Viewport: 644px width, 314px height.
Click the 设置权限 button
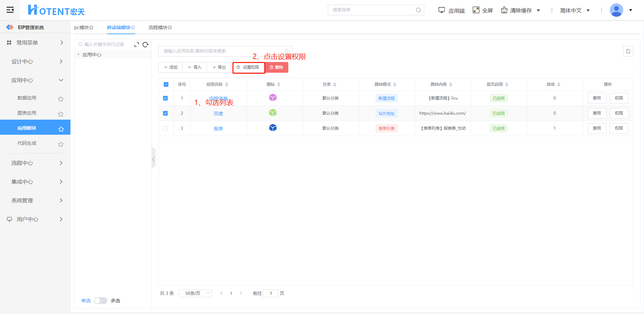249,67
